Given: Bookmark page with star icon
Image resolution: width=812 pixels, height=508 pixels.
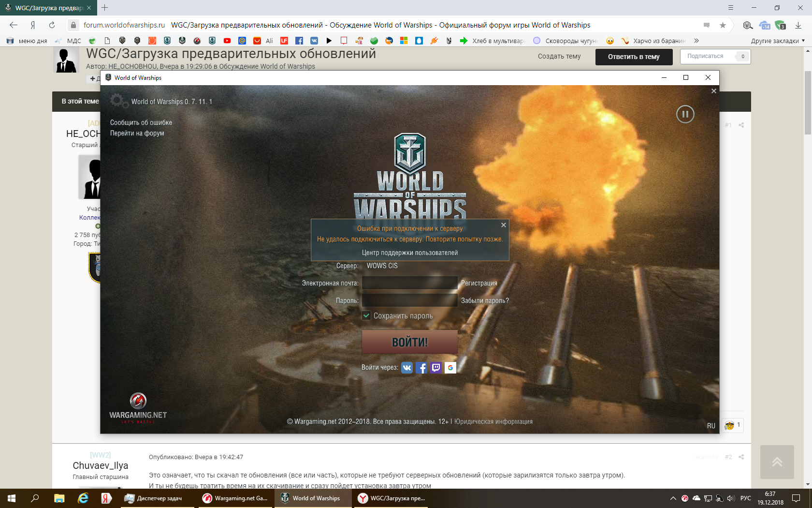Looking at the screenshot, I should [x=723, y=25].
